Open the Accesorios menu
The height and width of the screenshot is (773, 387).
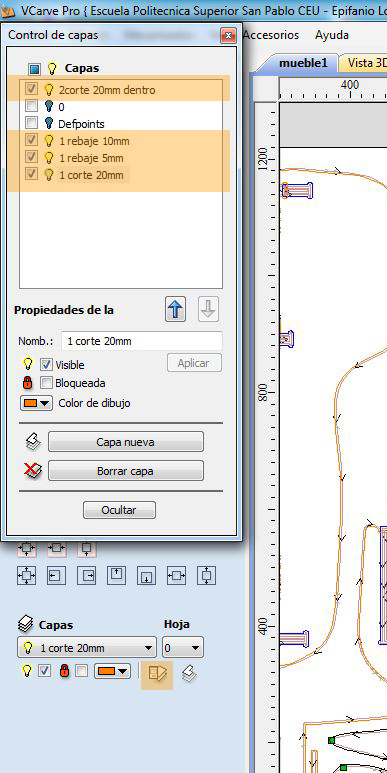271,35
